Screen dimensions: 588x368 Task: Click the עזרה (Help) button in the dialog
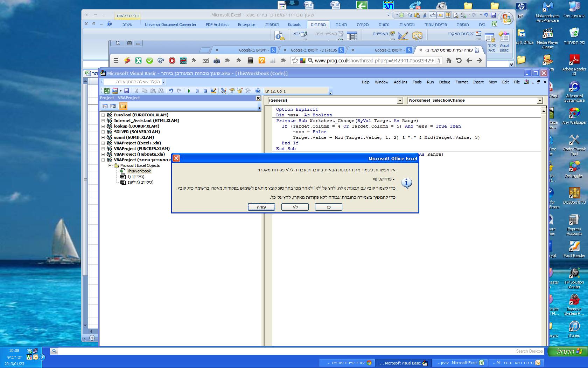[261, 207]
